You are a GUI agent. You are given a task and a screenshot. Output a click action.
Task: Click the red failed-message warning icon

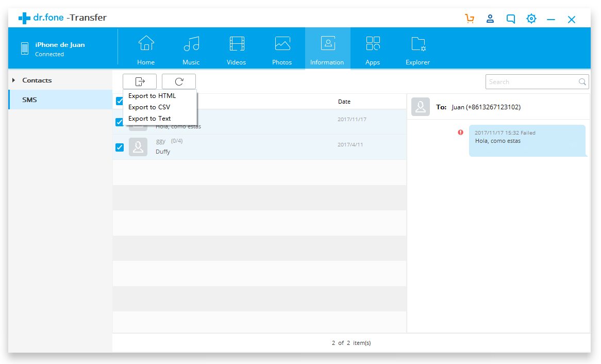point(460,133)
